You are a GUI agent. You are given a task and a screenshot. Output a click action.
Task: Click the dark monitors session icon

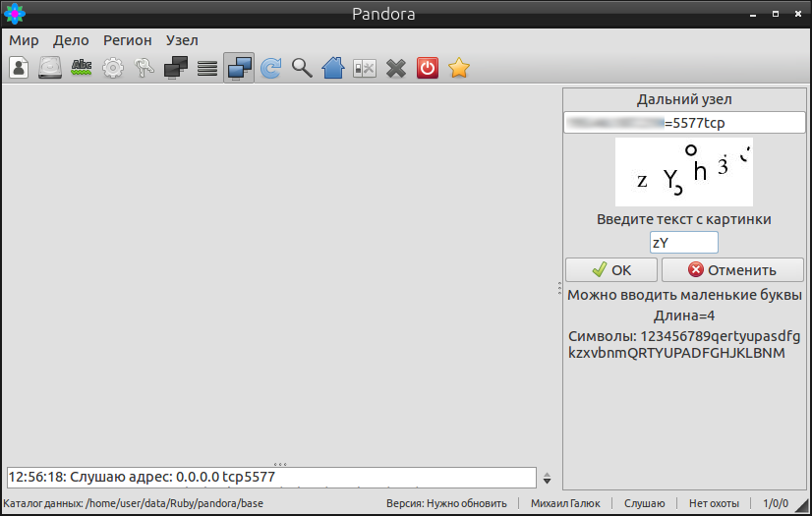coord(176,68)
